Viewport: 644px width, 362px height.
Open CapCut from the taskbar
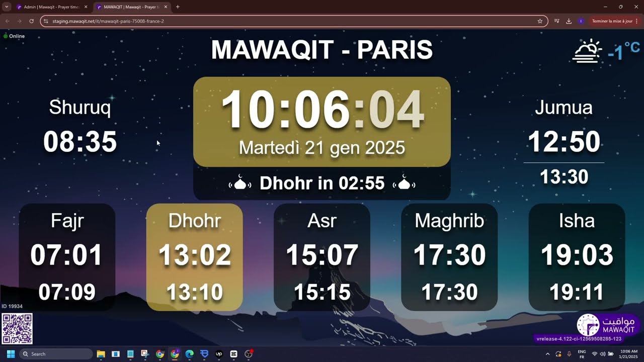click(233, 354)
